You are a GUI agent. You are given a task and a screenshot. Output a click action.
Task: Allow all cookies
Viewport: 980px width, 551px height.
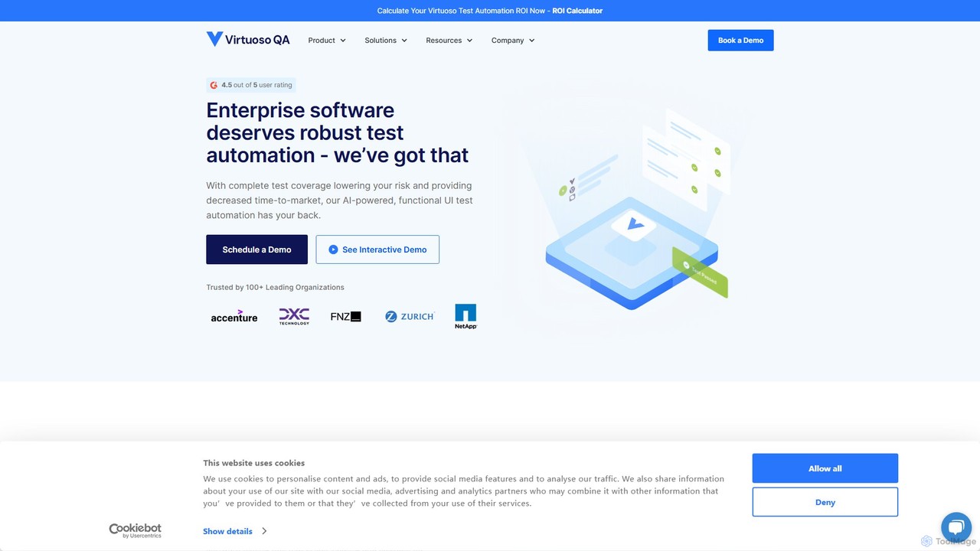tap(825, 468)
